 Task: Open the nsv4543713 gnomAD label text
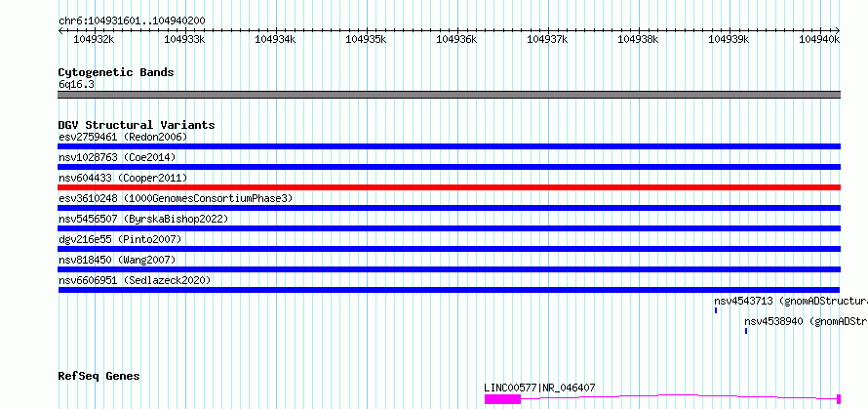point(791,301)
